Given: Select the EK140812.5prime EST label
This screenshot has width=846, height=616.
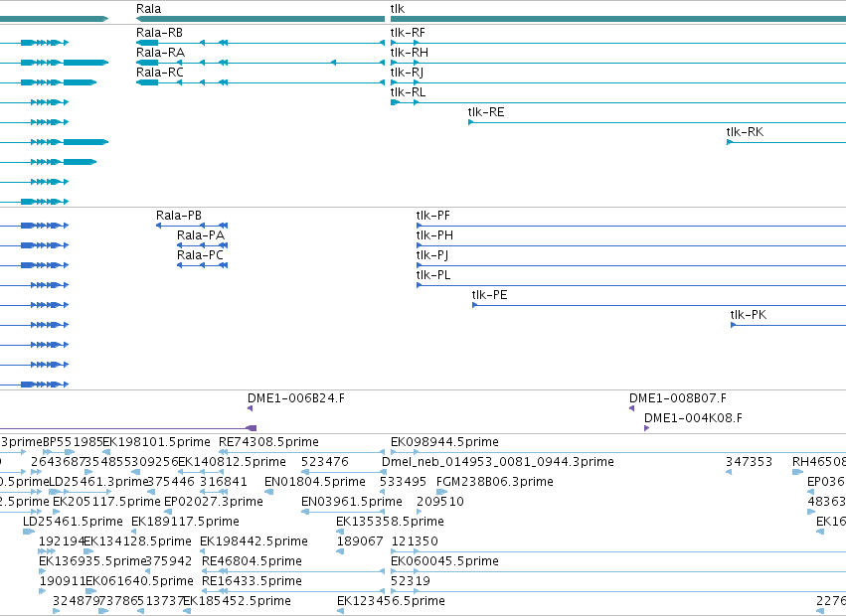Looking at the screenshot, I should click(232, 462).
